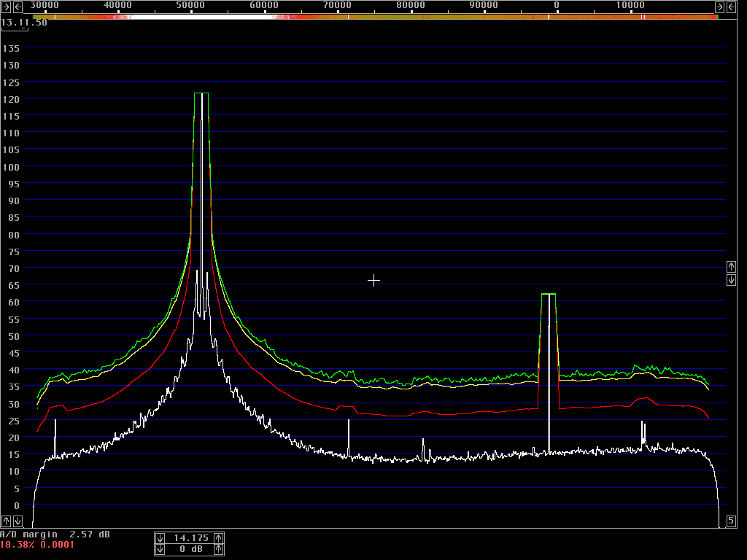
Task: Click the 60 label on the dB scale
Action: pos(14,303)
